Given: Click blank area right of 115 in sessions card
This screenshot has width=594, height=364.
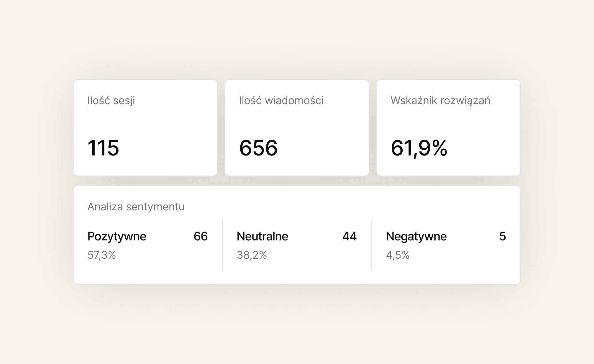Looking at the screenshot, I should pos(171,148).
